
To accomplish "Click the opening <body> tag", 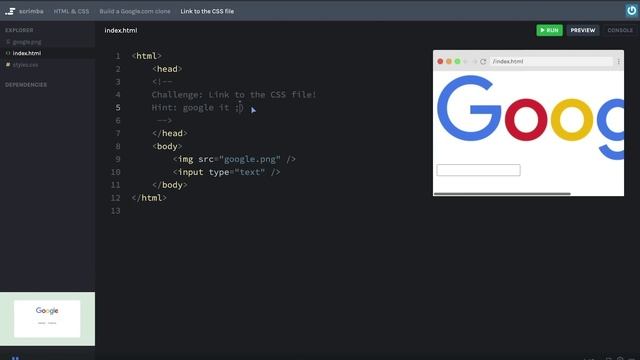I will (x=167, y=146).
